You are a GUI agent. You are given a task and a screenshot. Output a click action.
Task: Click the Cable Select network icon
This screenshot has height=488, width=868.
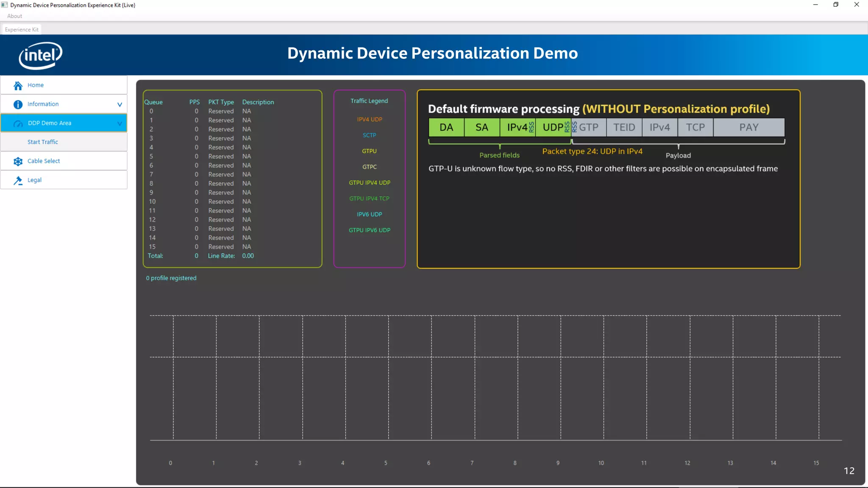pos(18,161)
